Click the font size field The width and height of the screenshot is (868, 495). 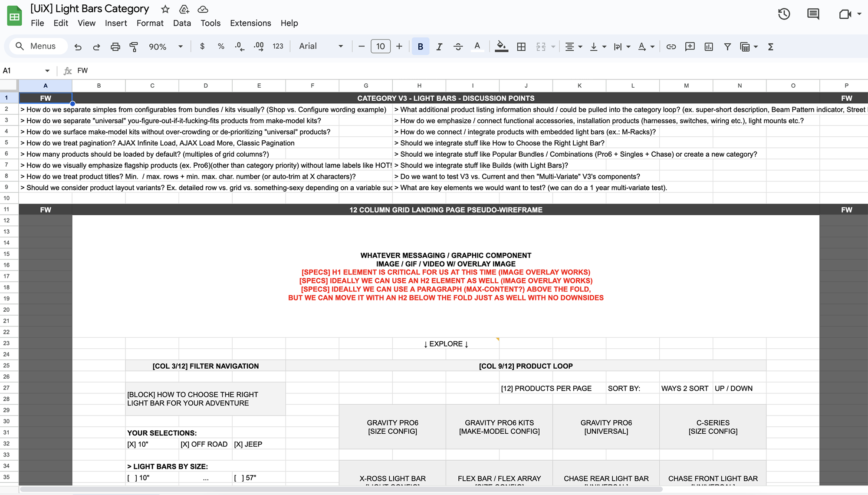point(381,46)
